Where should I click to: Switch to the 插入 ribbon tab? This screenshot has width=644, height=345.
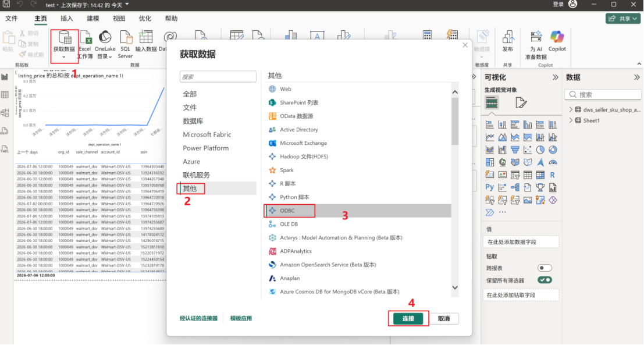[66, 19]
